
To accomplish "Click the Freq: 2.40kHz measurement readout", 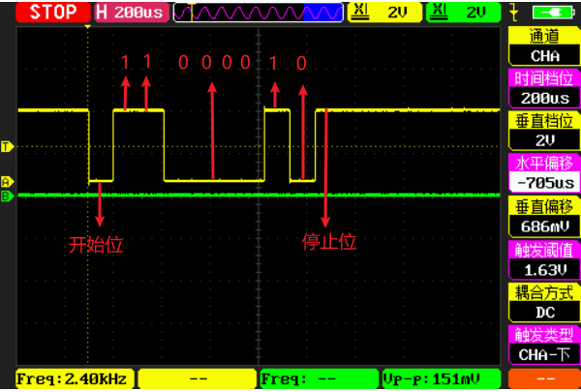I will (74, 377).
